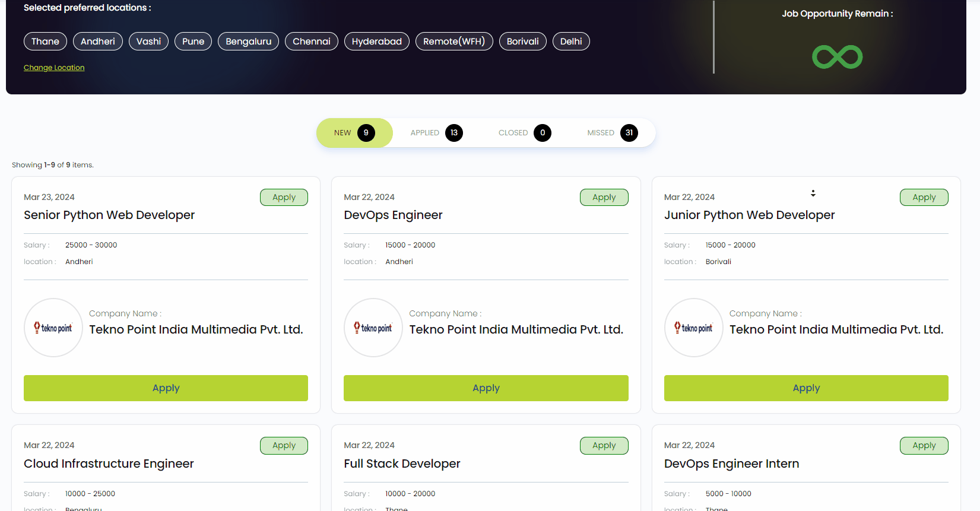Click salary 10000 - 25000 value

coord(90,494)
